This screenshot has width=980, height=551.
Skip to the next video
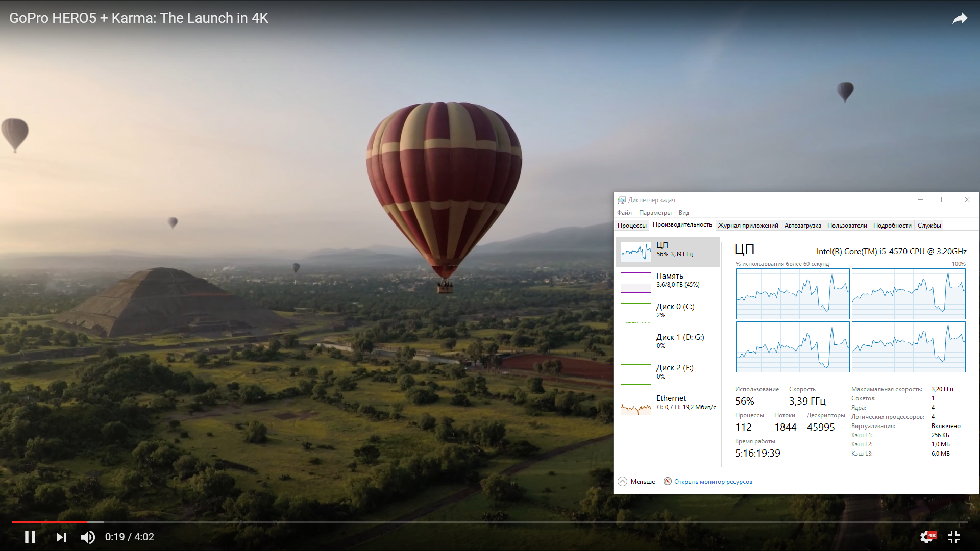(61, 537)
